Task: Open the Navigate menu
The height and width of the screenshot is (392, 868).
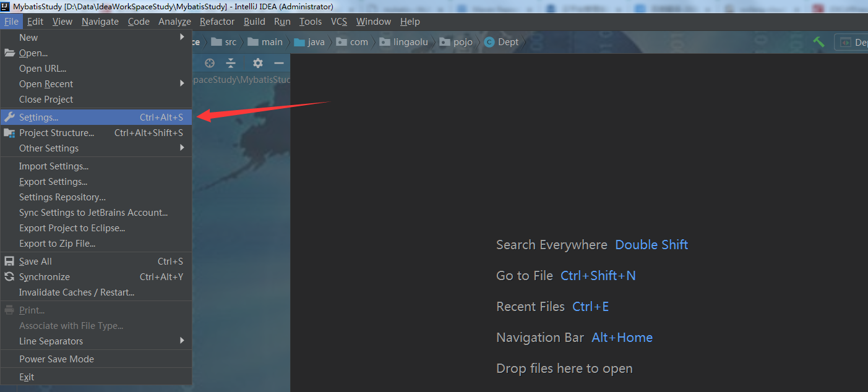Action: (x=100, y=22)
